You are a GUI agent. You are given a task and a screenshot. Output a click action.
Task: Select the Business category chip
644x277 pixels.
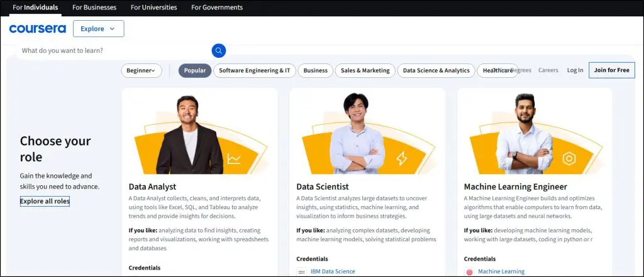(x=316, y=70)
